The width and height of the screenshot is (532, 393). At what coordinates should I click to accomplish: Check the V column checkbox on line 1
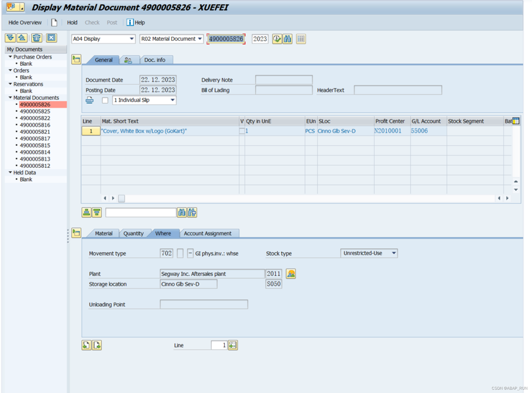click(x=242, y=131)
